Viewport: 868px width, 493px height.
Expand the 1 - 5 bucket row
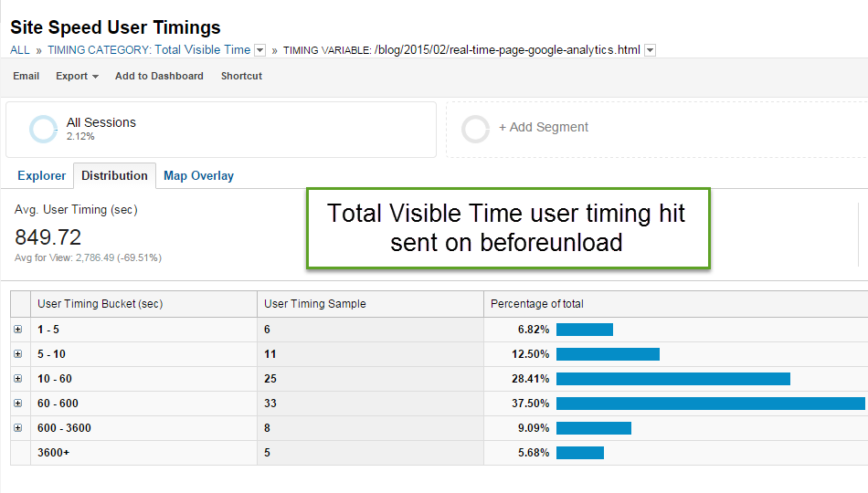(17, 330)
